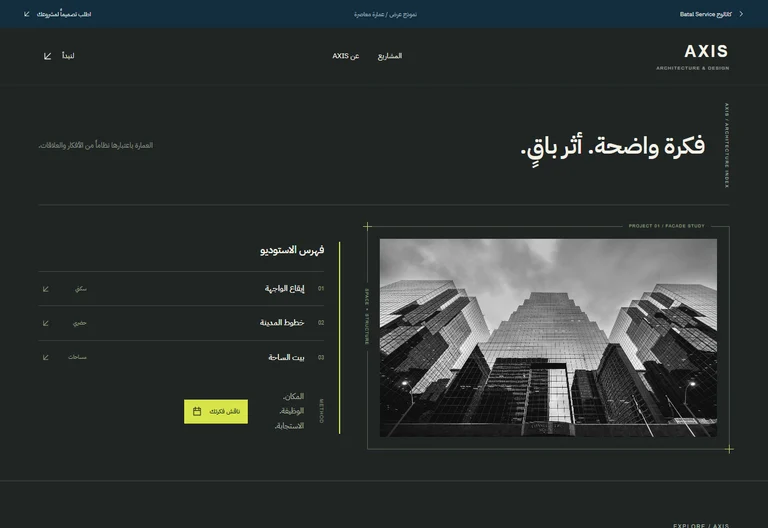Click the chevron arrow beside Batal Service catalog

coord(741,14)
